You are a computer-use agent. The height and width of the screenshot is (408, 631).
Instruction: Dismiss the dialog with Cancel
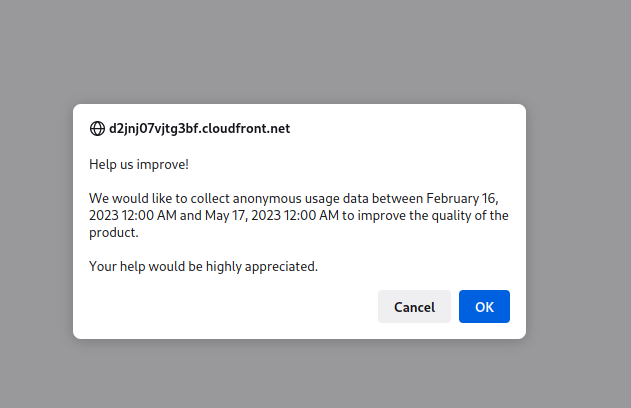(x=414, y=307)
